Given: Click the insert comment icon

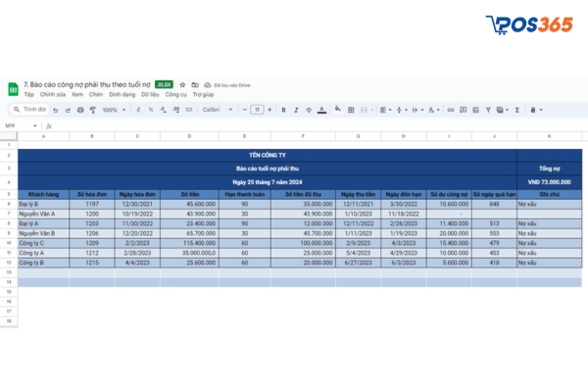Looking at the screenshot, I should click(464, 110).
